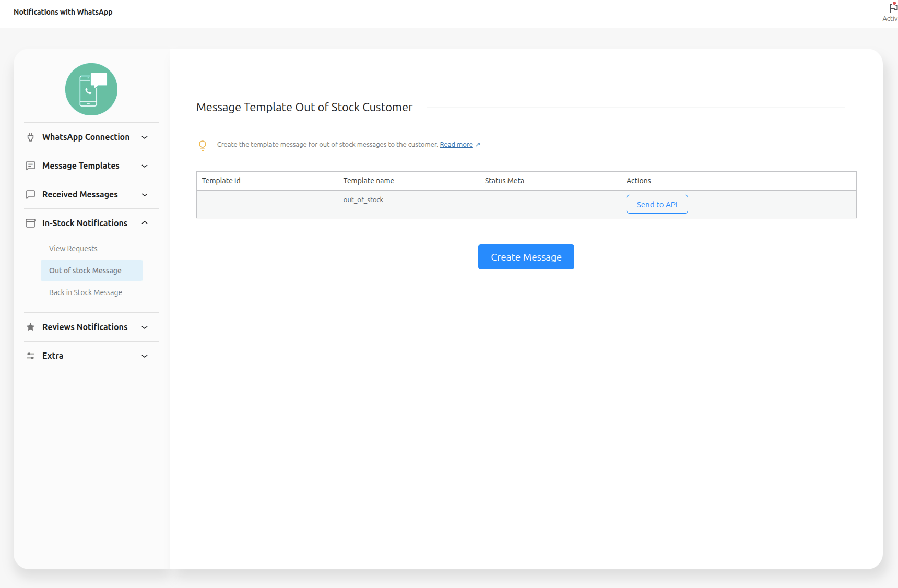Expand the Message Templates chevron
898x588 pixels.
pyautogui.click(x=145, y=166)
